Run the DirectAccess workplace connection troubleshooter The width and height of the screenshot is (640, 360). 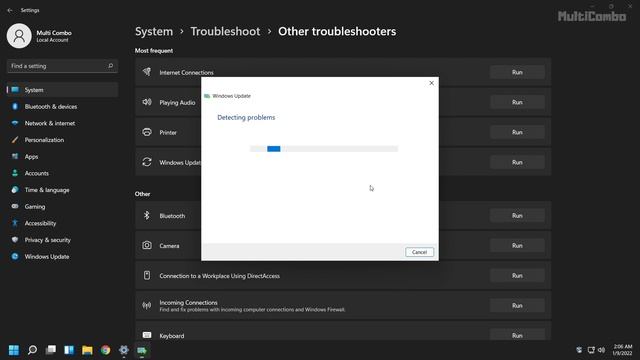[x=517, y=276]
